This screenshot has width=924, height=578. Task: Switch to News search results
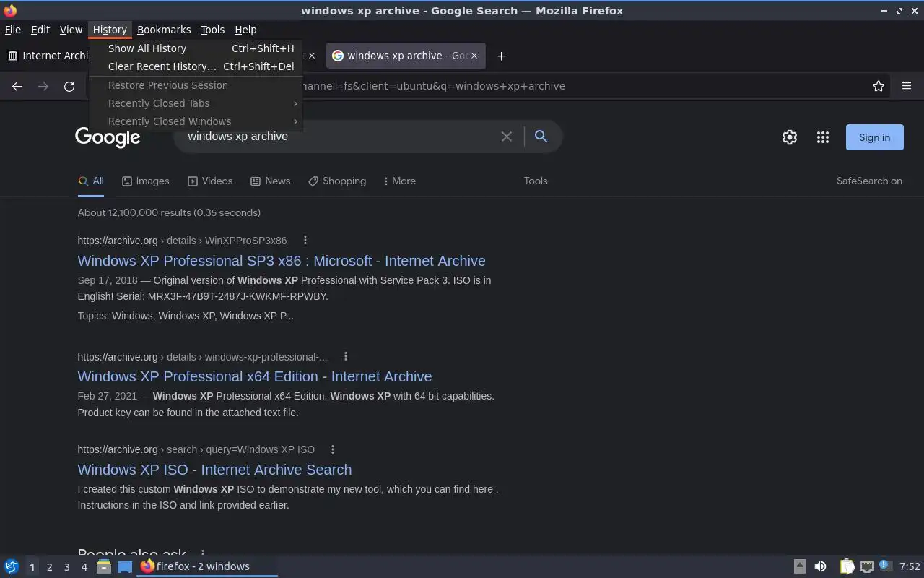pos(270,181)
